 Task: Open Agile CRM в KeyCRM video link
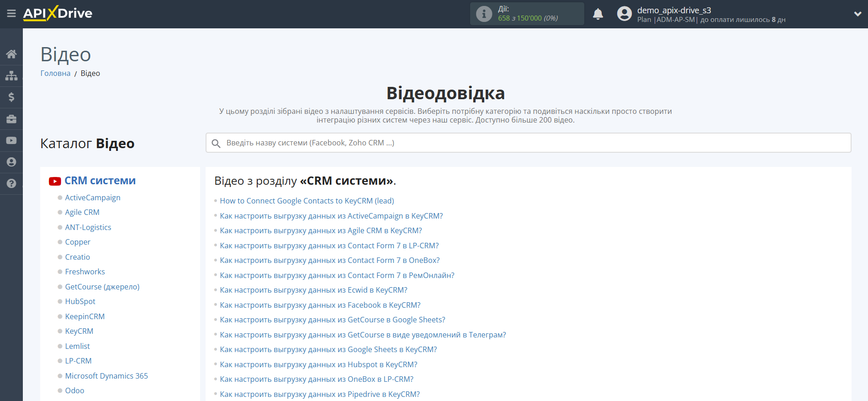point(321,230)
